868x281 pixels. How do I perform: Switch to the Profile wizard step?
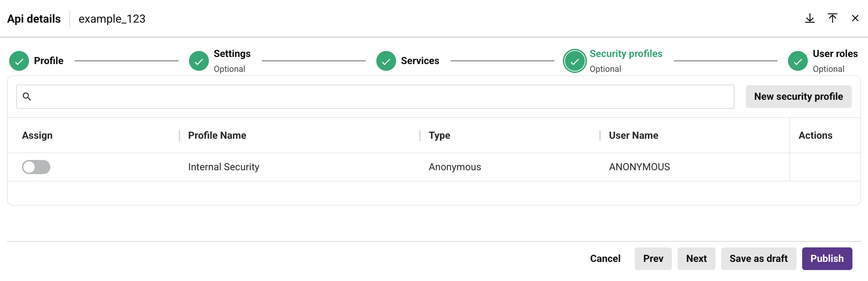[x=48, y=61]
